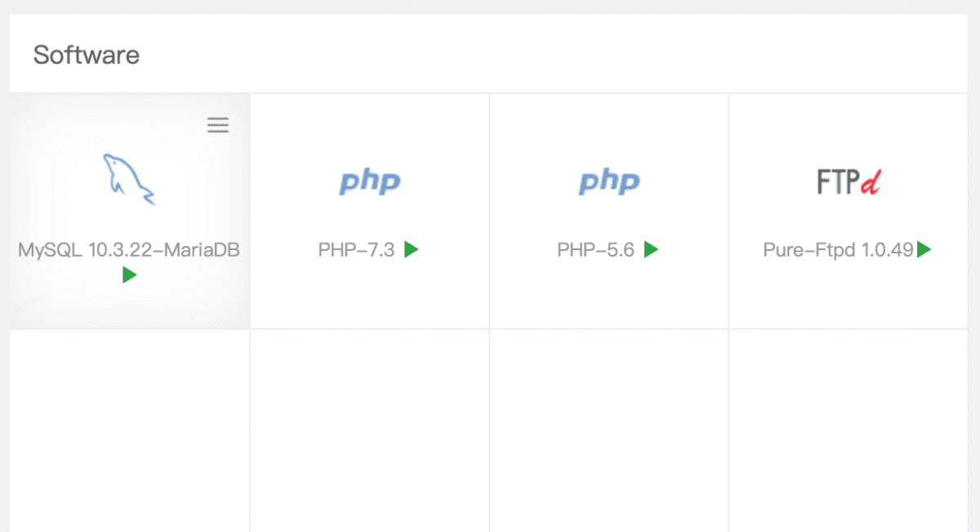Select the empty tile below PHP-5.6

click(x=609, y=429)
